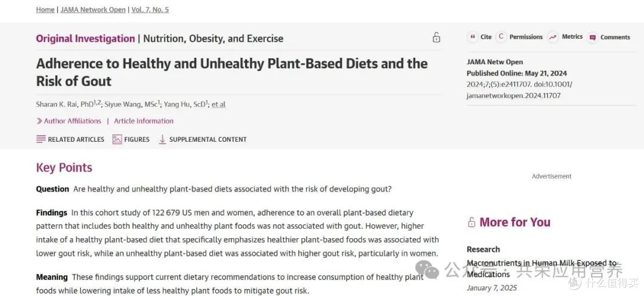Screen dimensions: 644x296
Task: Click the Supplemental Content download arrow icon
Action: pos(163,139)
